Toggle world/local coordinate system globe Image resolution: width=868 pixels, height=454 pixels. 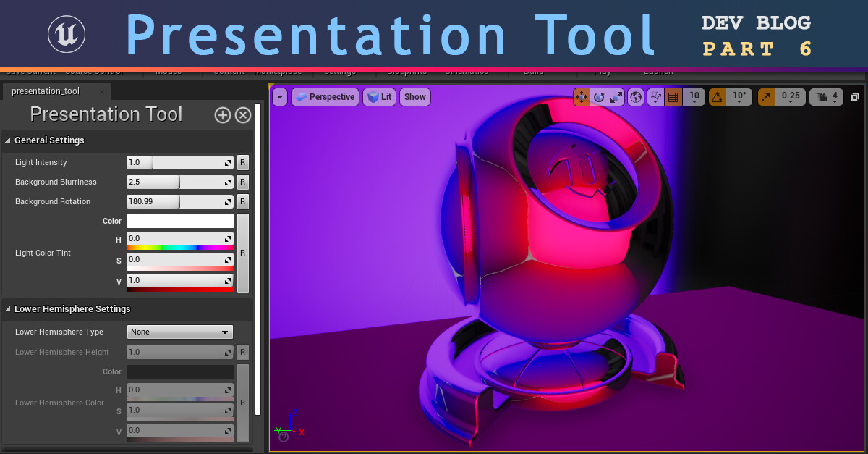[x=635, y=96]
